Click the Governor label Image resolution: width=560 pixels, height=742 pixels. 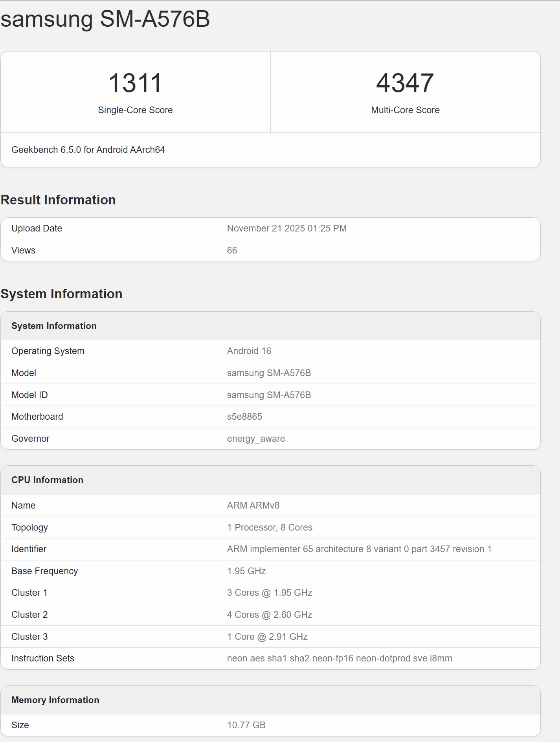click(30, 439)
